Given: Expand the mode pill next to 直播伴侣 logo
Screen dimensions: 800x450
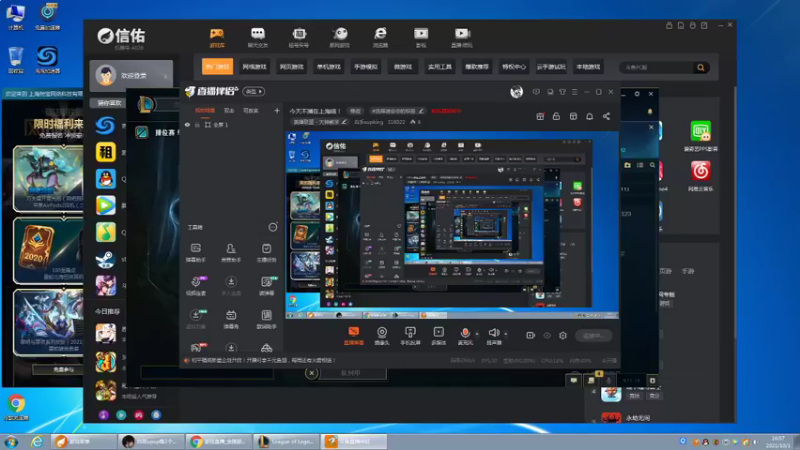Looking at the screenshot, I should (254, 92).
